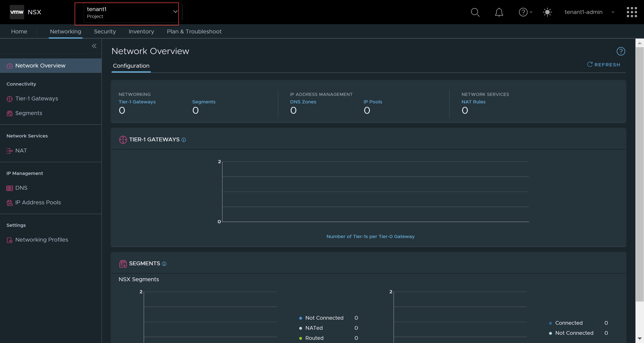
Task: Click the TIER-1 GATEWAYS card icon
Action: (123, 140)
